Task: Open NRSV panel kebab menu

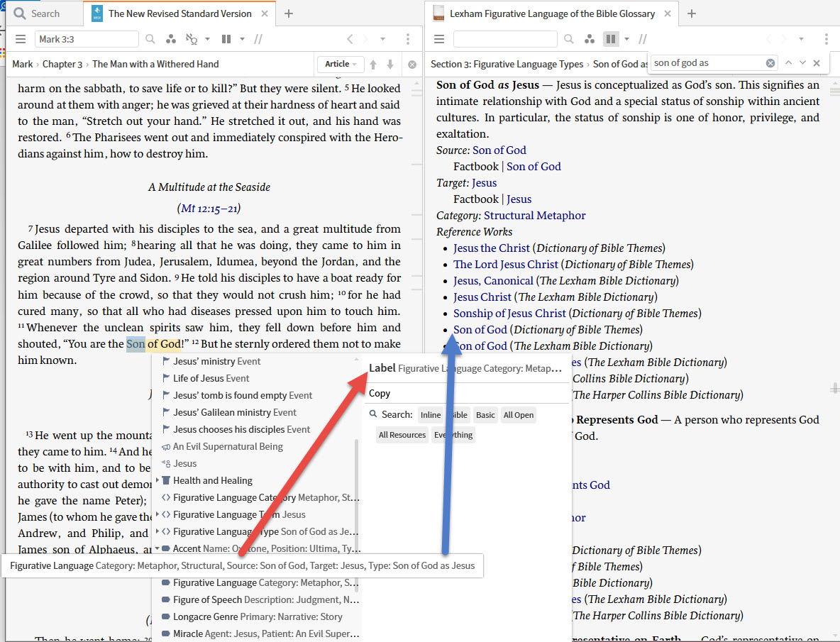Action: pyautogui.click(x=408, y=39)
